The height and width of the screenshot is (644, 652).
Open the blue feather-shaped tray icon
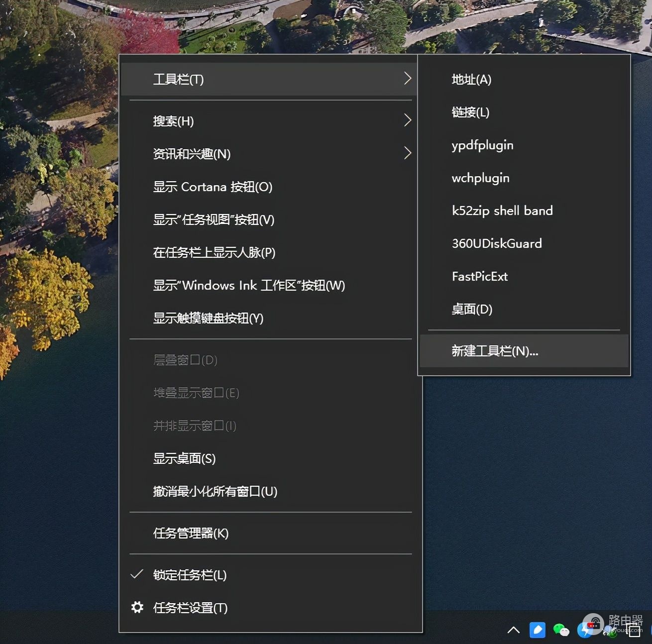[537, 630]
